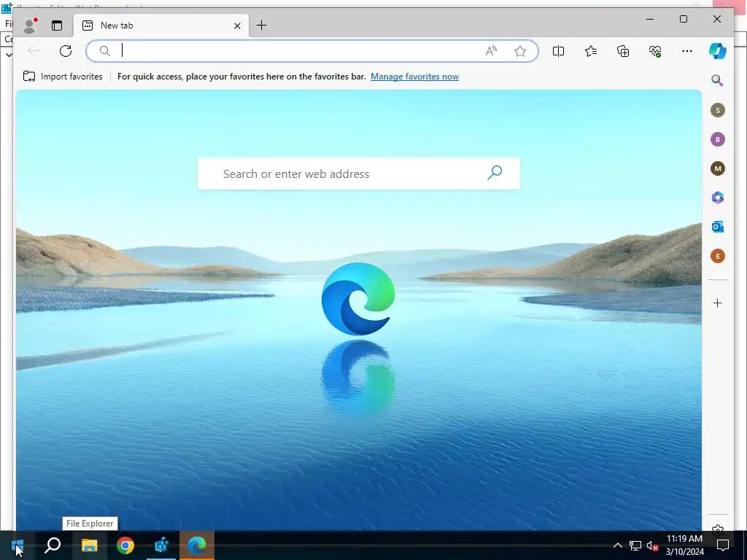The image size is (747, 560).
Task: Open Manage favorites now link
Action: click(414, 76)
